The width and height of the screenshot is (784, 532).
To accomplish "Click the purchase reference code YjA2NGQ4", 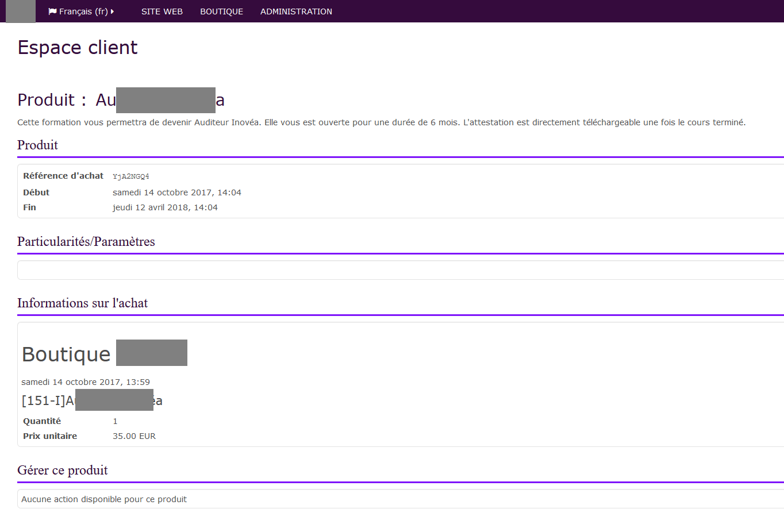I will [131, 176].
